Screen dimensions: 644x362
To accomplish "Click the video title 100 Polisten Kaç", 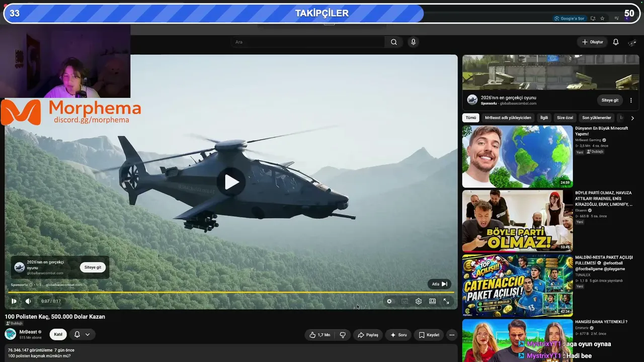I will 55,317.
